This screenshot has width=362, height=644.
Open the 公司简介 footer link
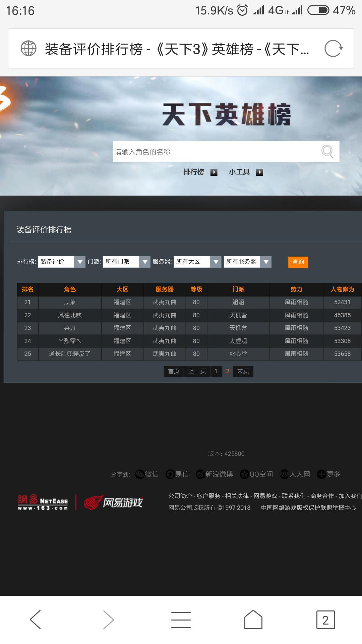tap(180, 496)
